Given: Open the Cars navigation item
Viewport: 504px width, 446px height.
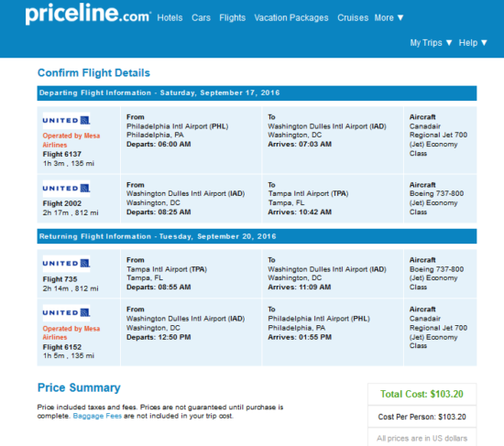Looking at the screenshot, I should [201, 17].
